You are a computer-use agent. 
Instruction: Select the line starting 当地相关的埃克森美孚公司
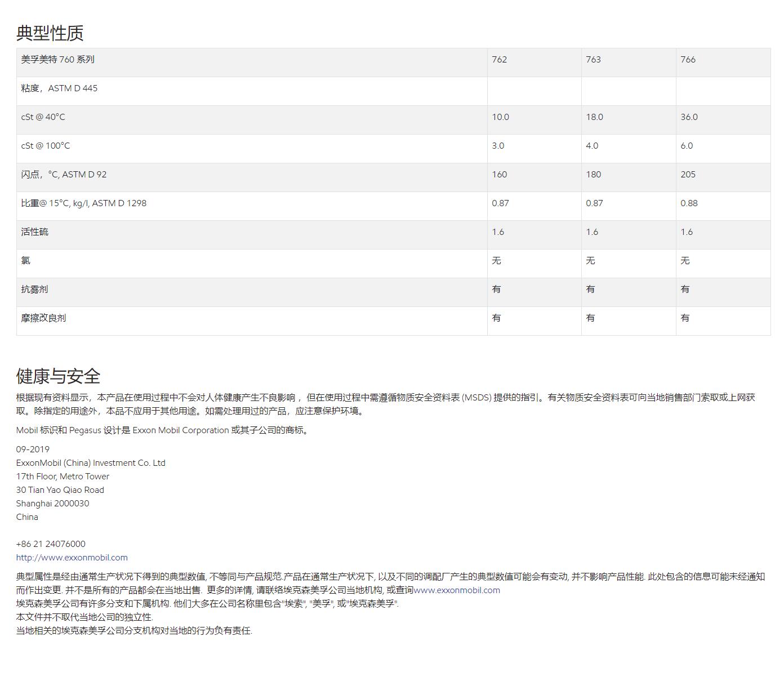135,631
